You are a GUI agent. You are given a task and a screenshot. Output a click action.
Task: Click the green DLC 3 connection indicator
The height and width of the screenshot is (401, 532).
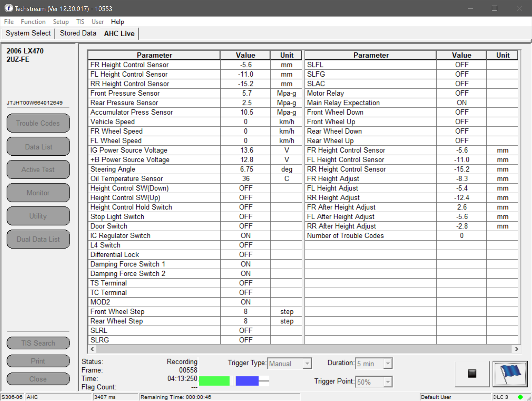(x=520, y=397)
